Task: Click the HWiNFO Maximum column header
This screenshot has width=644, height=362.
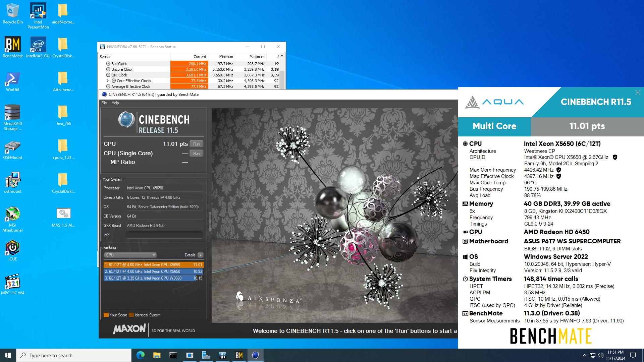Action: point(251,57)
